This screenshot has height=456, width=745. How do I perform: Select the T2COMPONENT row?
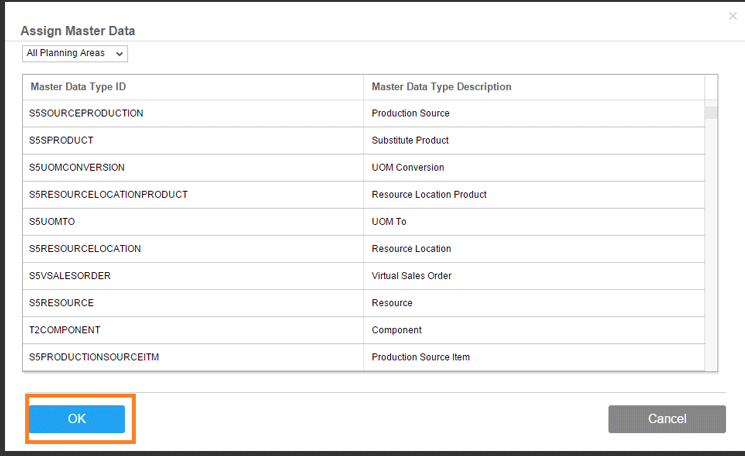65,330
